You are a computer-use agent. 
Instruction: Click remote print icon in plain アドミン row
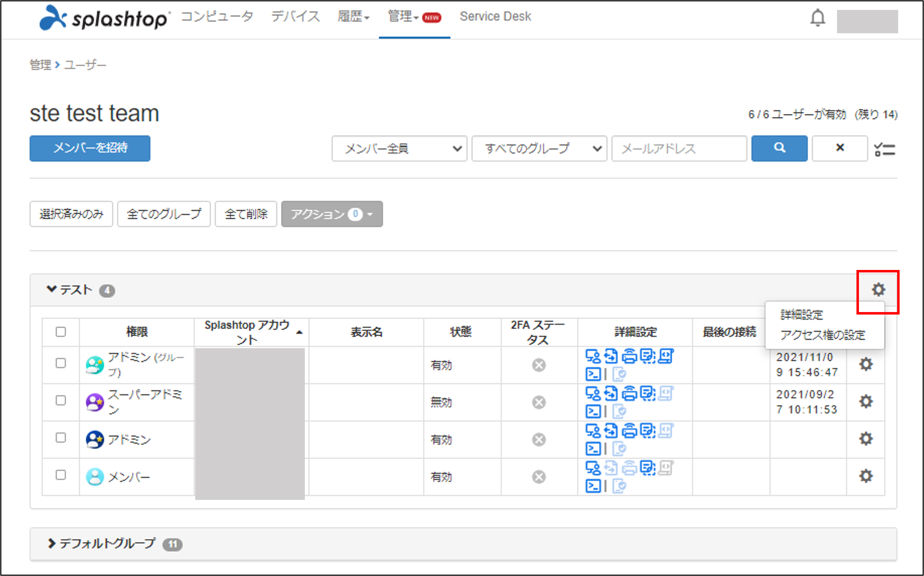tap(629, 431)
